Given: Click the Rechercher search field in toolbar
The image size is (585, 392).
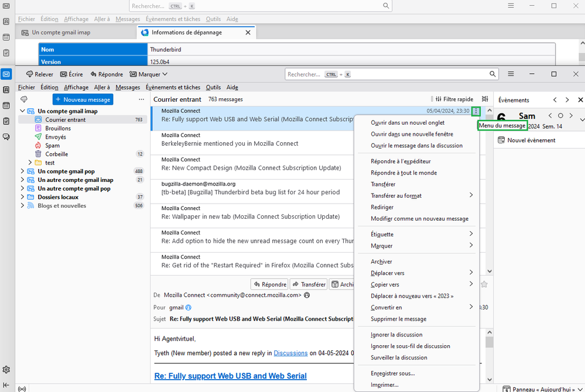Looking at the screenshot, I should (386, 74).
